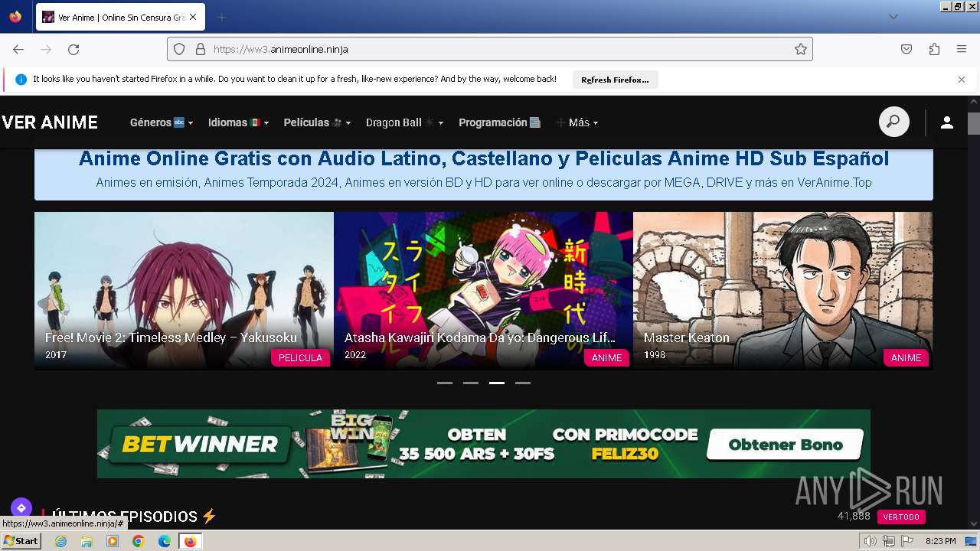
Task: Open the Windows Start button
Action: tap(21, 541)
